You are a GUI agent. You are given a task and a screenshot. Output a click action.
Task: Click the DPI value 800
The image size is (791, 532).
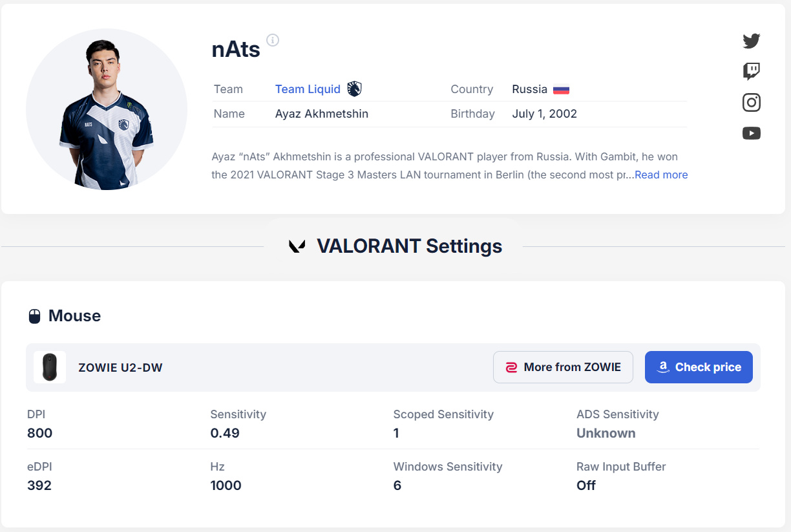(39, 433)
